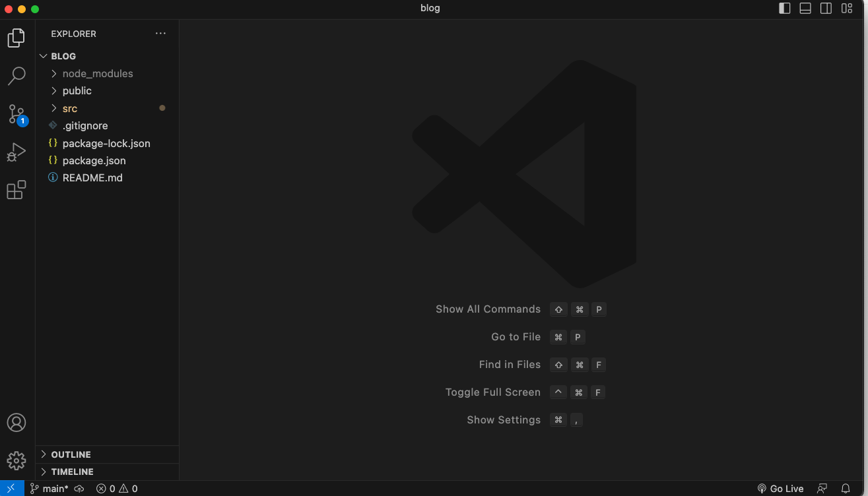This screenshot has width=868, height=496.
Task: Click the README.md info file icon
Action: (53, 177)
